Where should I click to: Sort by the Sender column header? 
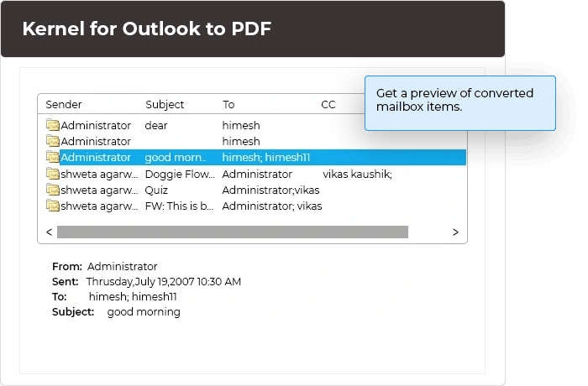(x=64, y=104)
